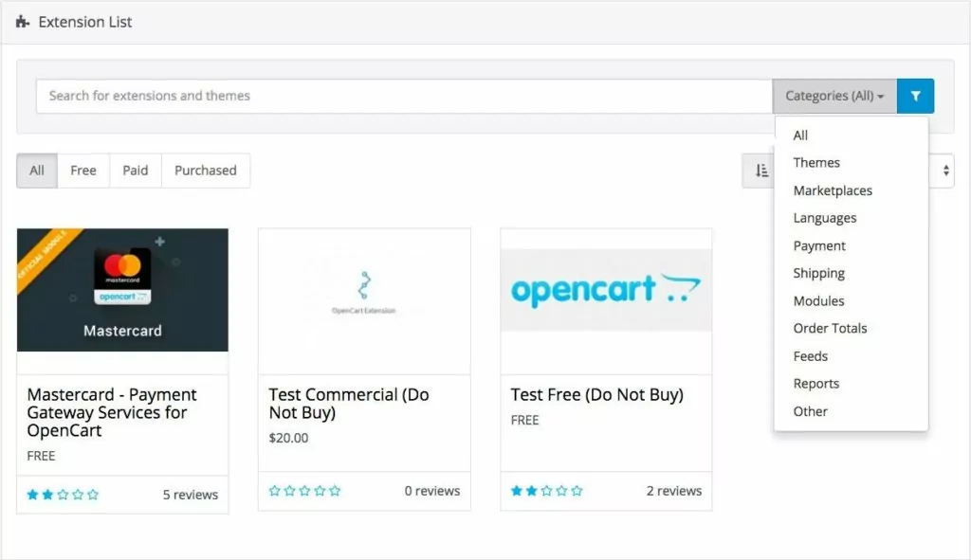The width and height of the screenshot is (971, 560).
Task: Click the Extension List puzzle icon
Action: point(23,23)
